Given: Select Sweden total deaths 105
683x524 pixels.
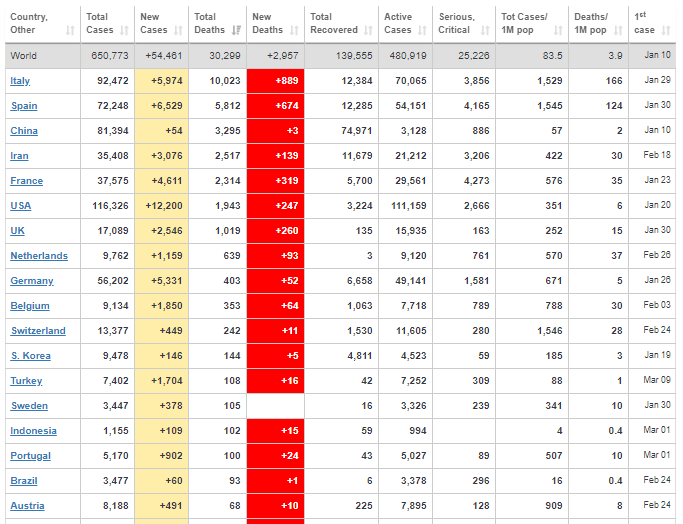Looking at the screenshot, I should click(232, 406).
